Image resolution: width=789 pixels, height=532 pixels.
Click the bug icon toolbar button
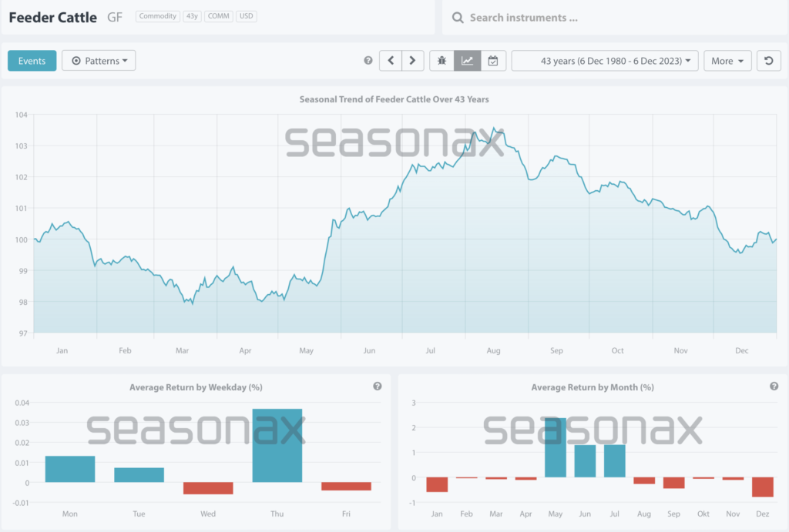pos(442,61)
